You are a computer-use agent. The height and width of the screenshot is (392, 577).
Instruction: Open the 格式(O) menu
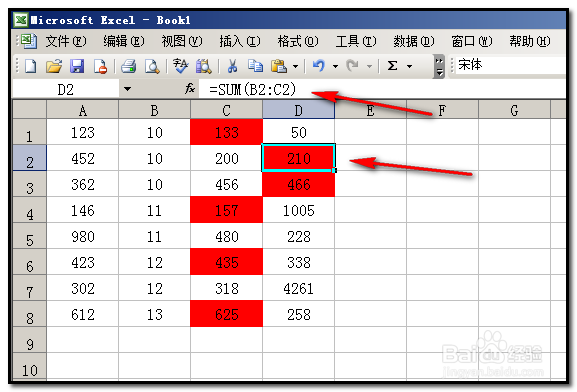point(298,41)
